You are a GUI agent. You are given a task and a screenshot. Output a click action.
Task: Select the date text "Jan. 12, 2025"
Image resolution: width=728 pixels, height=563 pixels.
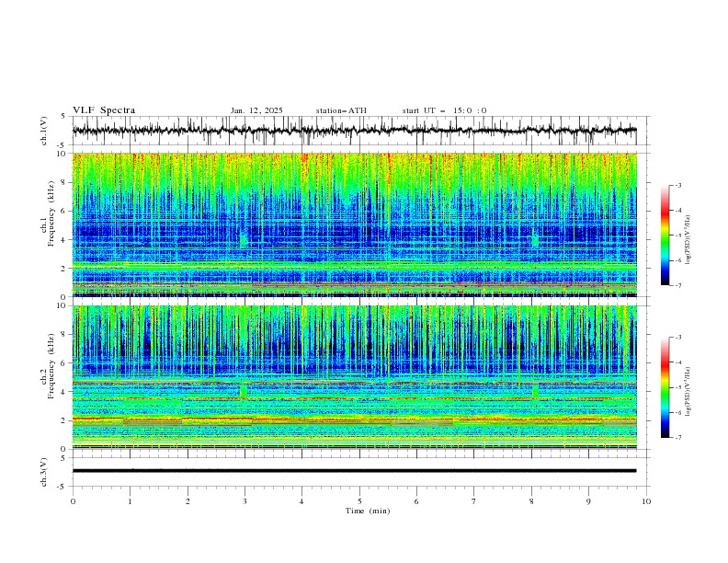coord(256,110)
